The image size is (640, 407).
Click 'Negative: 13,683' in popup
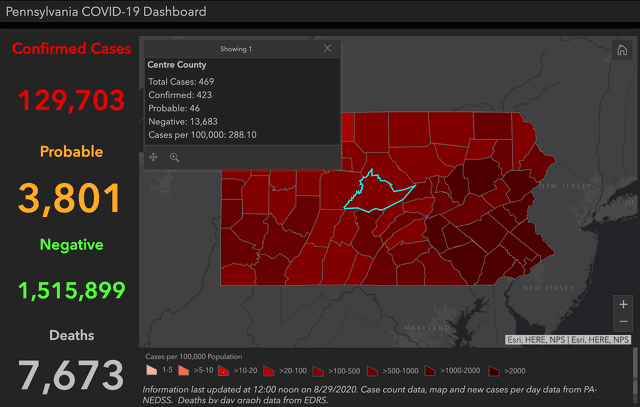pyautogui.click(x=183, y=122)
